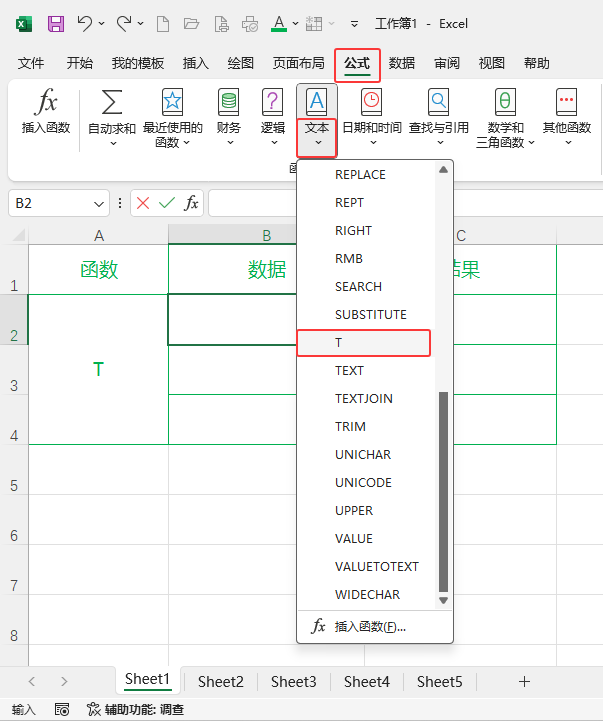Click the macro record icon in status bar

(x=62, y=710)
